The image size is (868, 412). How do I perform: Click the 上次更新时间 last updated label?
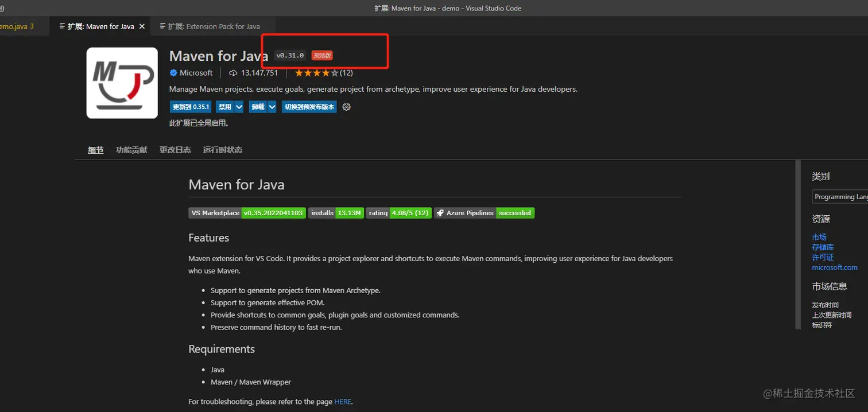click(x=832, y=315)
